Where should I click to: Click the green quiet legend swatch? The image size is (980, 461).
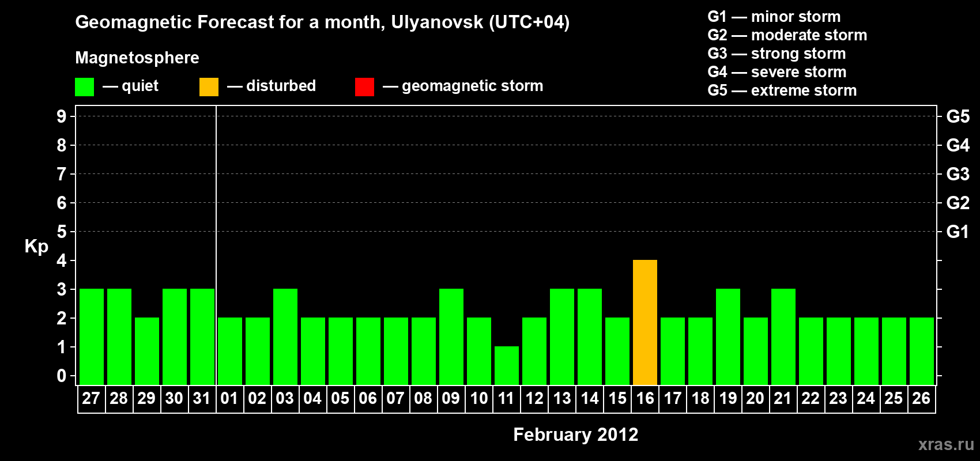84,87
